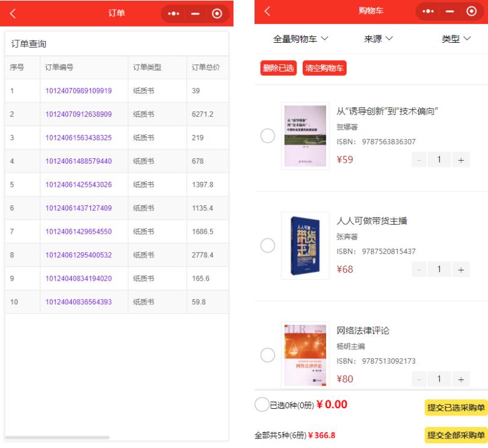The height and width of the screenshot is (448, 488).
Task: Select the 人人可做带货主播 book radio button
Action: click(x=268, y=246)
